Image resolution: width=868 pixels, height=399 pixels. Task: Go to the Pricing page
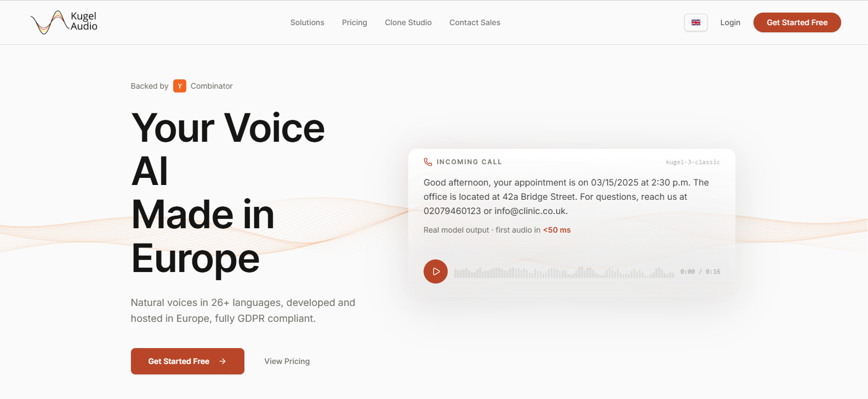[355, 22]
